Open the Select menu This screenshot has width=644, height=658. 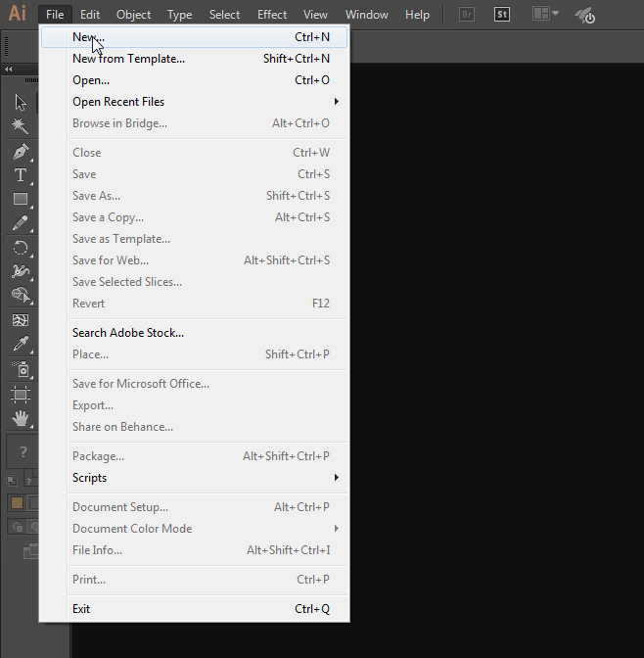(224, 15)
